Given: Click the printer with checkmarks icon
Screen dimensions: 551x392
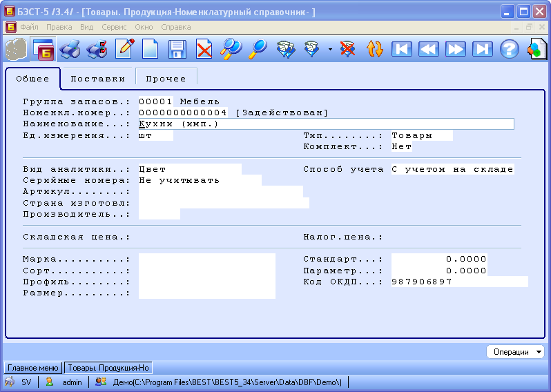Looking at the screenshot, I should point(97,49).
